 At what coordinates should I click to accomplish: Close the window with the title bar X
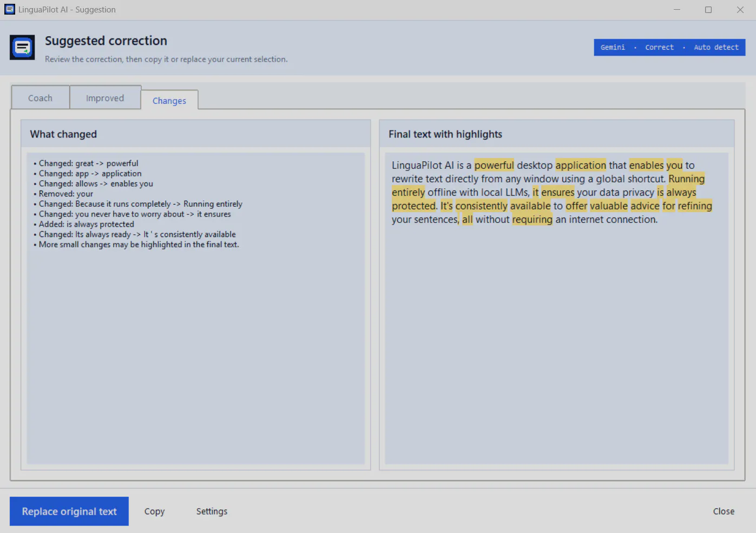point(740,10)
